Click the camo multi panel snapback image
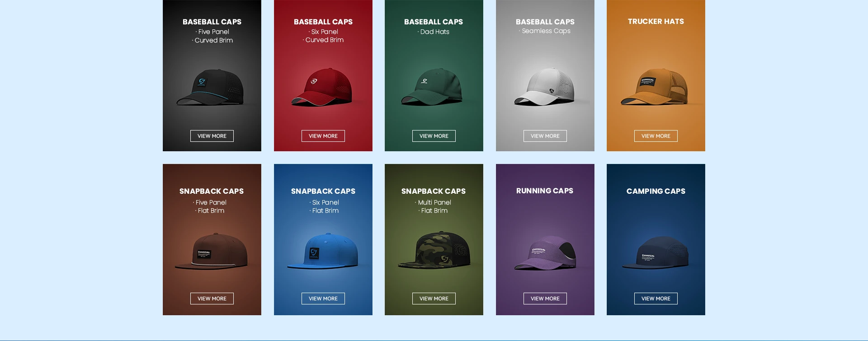 [434, 250]
